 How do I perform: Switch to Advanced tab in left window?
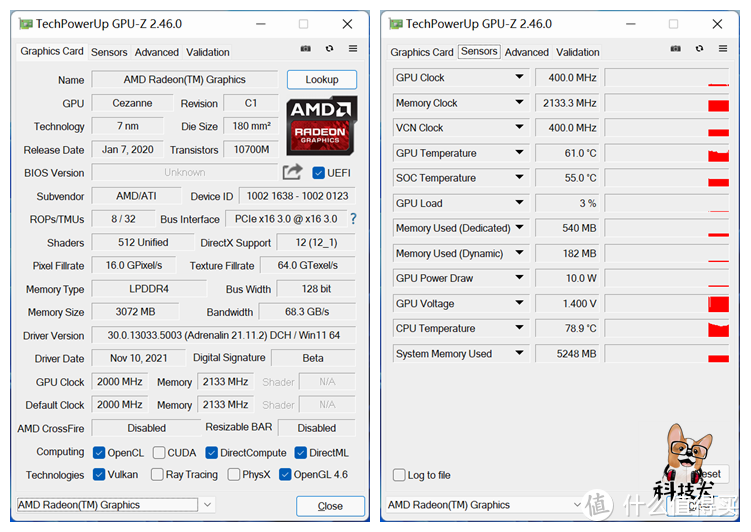pos(157,52)
